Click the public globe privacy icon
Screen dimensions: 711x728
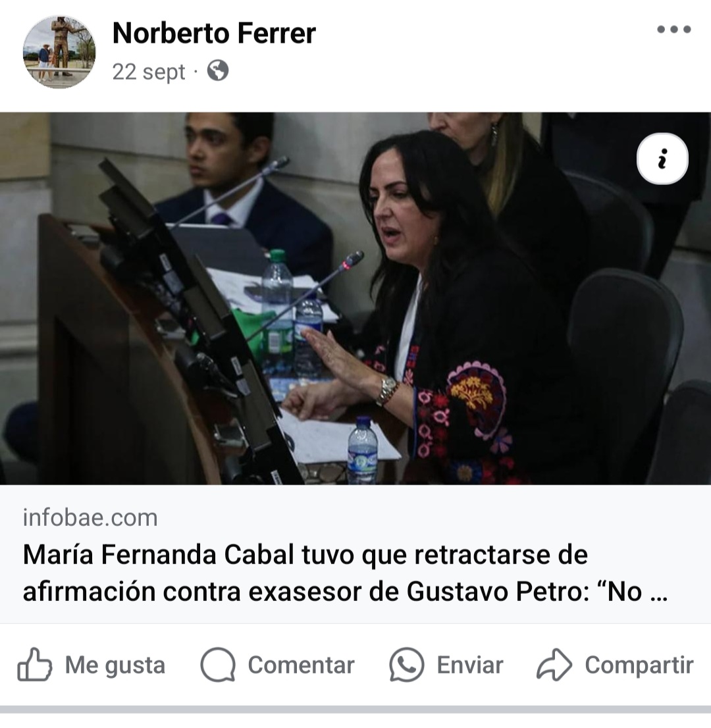click(218, 70)
